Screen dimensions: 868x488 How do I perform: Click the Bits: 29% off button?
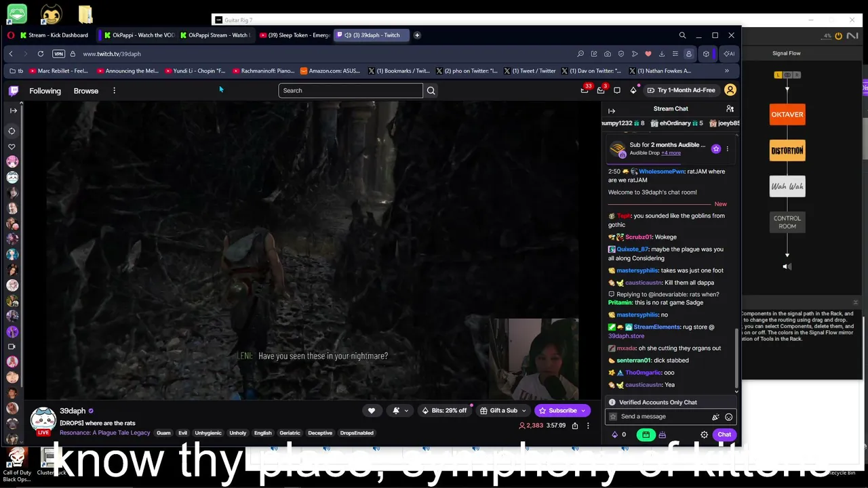click(x=443, y=410)
